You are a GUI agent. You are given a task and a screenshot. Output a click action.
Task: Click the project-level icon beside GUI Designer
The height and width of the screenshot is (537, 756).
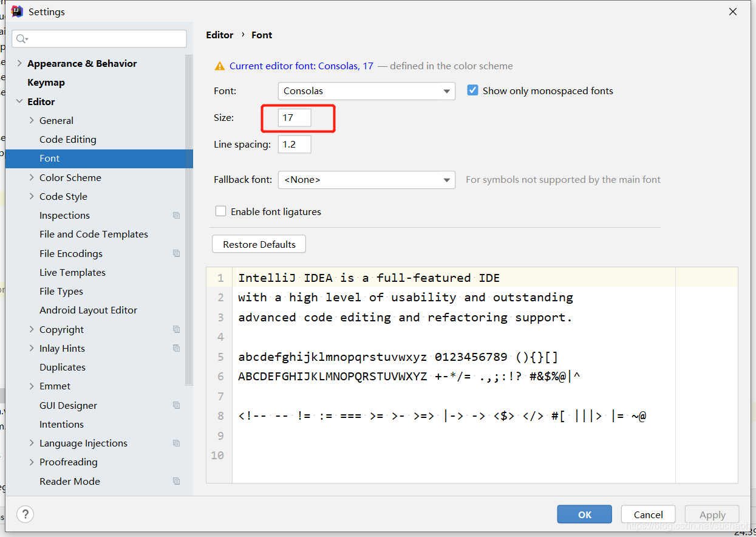[176, 405]
